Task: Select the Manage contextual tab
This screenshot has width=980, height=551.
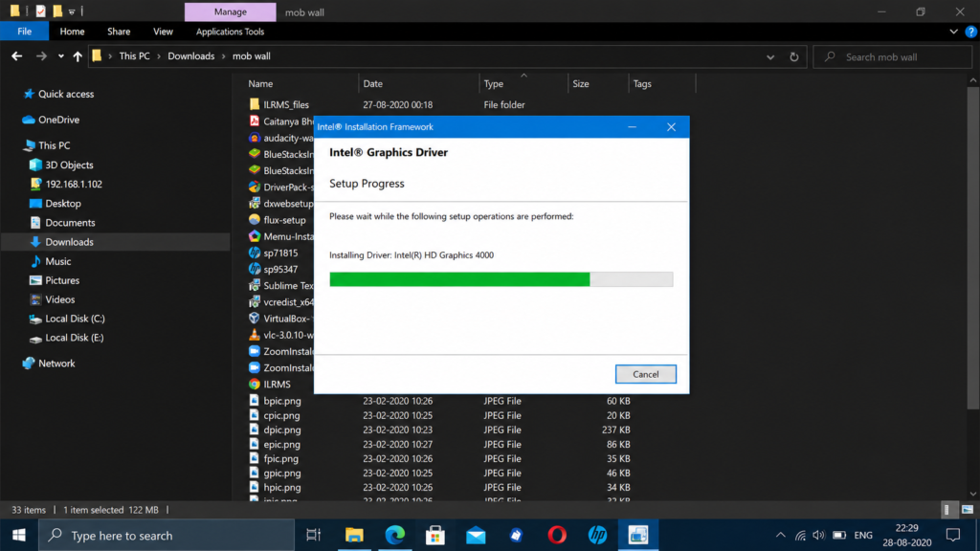Action: point(230,11)
